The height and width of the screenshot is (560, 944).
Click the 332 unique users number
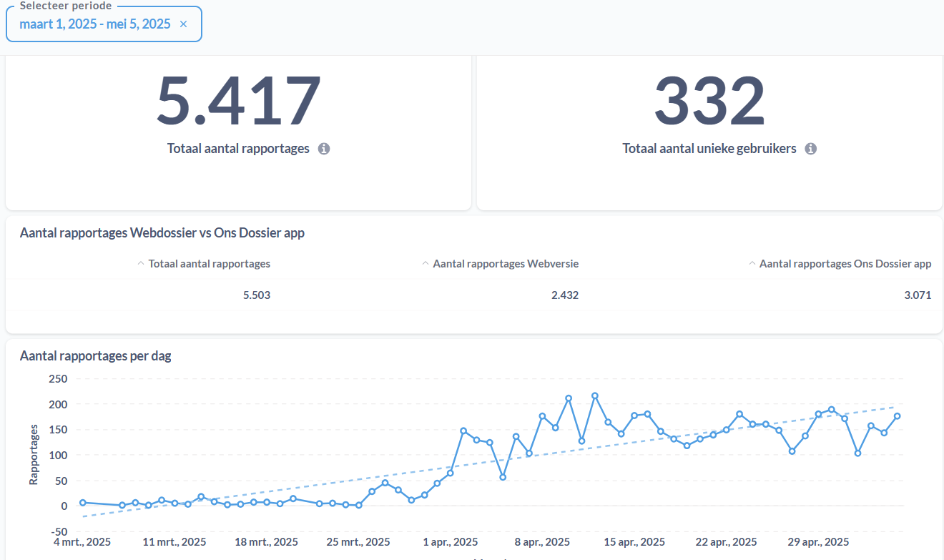[x=709, y=101]
